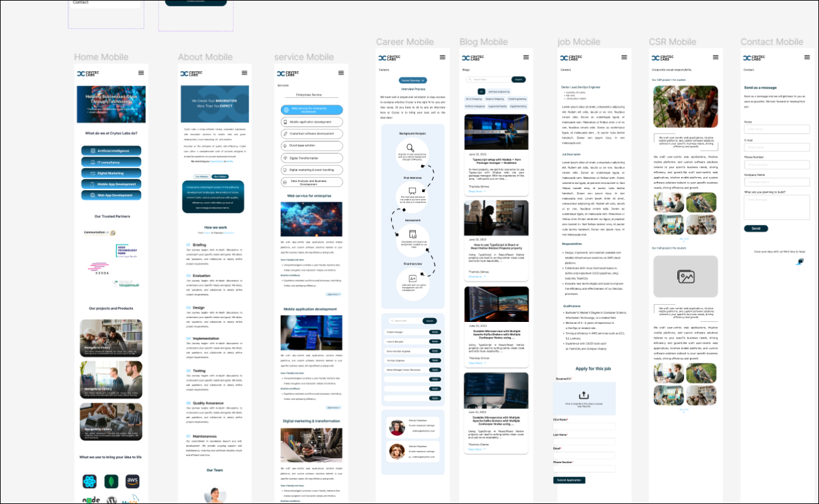The height and width of the screenshot is (504, 819).
Task: Click Crytec Labs logo in About Mobile frame
Action: tap(191, 74)
